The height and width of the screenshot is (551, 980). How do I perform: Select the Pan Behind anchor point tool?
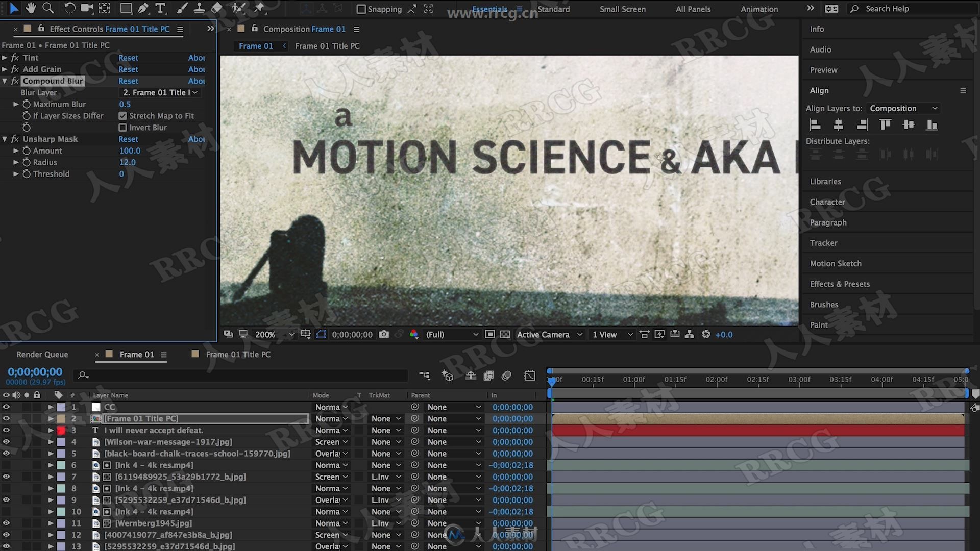coord(105,8)
